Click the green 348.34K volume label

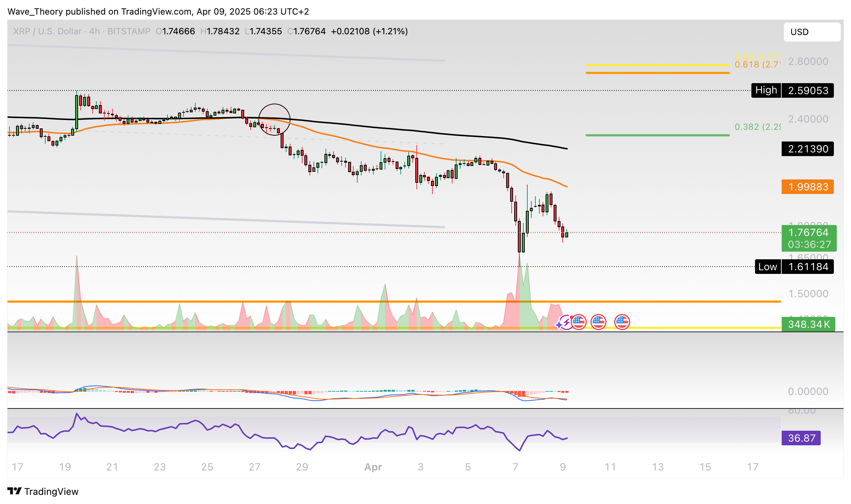pos(808,325)
